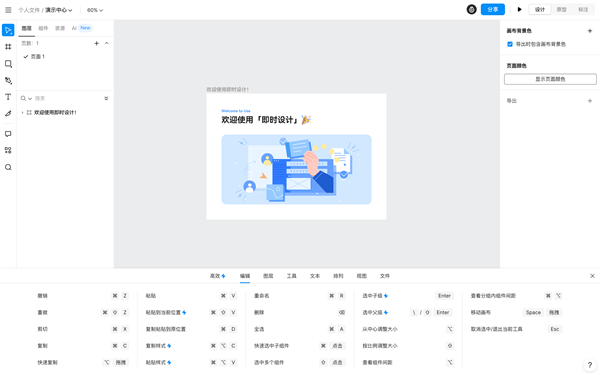Switch to 原型 mode tab
Viewport: 600px width, 375px height.
tap(561, 10)
